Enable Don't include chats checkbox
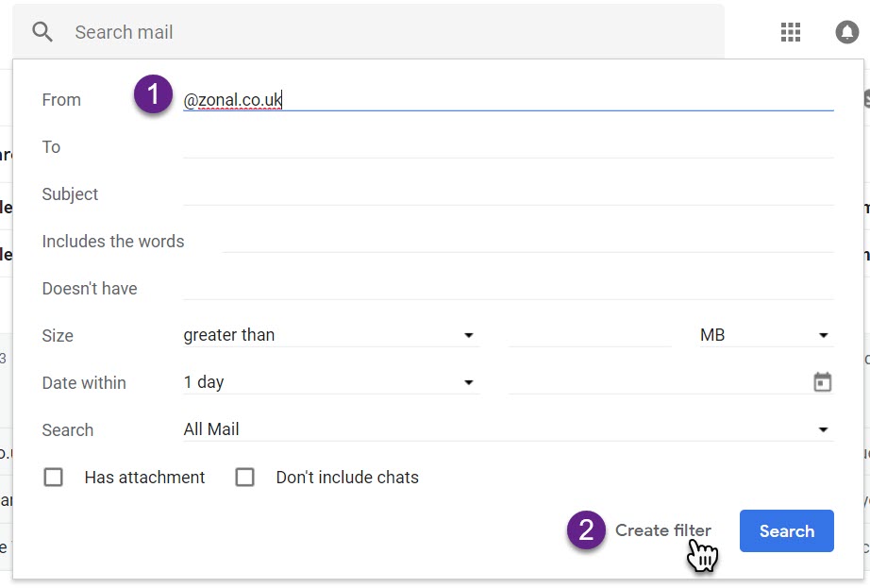The width and height of the screenshot is (870, 588). [x=244, y=477]
